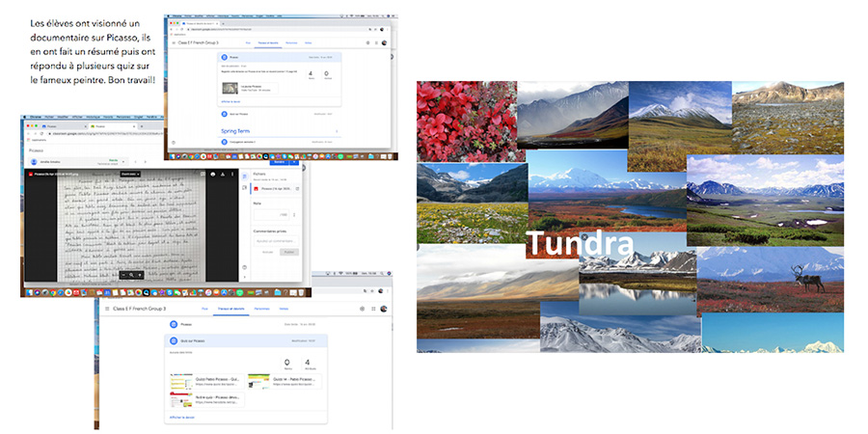Open the hamburger menu in the top Classroom window

(174, 42)
